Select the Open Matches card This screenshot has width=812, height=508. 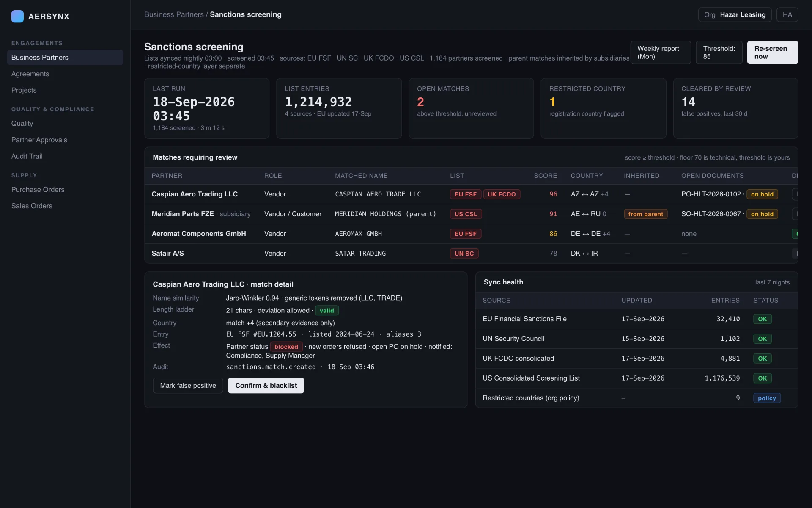pyautogui.click(x=471, y=108)
